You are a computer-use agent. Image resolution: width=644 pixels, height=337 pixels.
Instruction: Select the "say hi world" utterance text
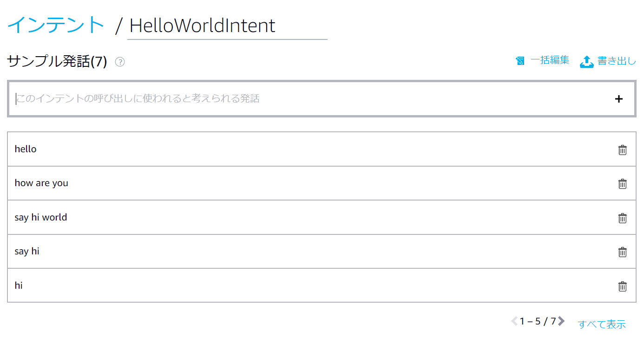coord(41,217)
